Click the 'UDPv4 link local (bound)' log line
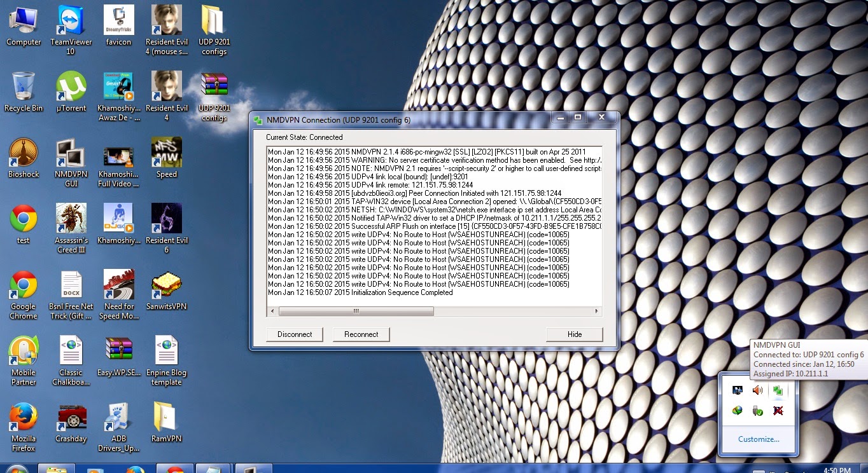 click(368, 177)
